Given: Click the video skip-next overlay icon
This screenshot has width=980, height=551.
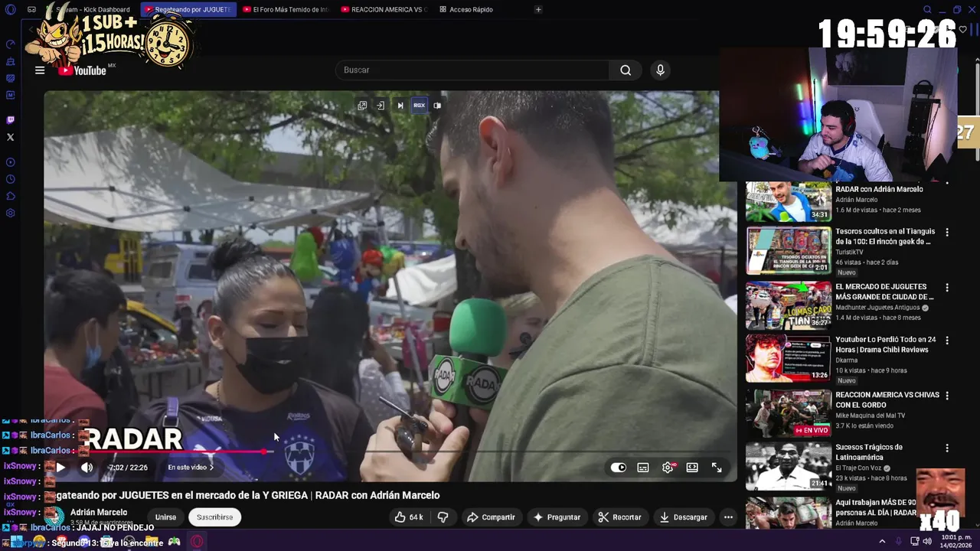Looking at the screenshot, I should point(400,106).
